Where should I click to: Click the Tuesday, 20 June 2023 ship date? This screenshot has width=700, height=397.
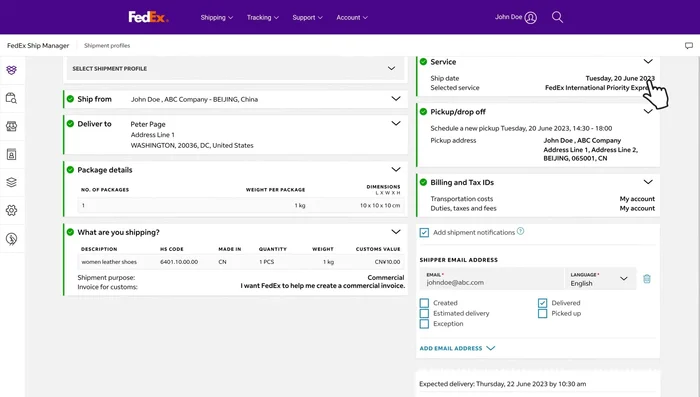[620, 78]
